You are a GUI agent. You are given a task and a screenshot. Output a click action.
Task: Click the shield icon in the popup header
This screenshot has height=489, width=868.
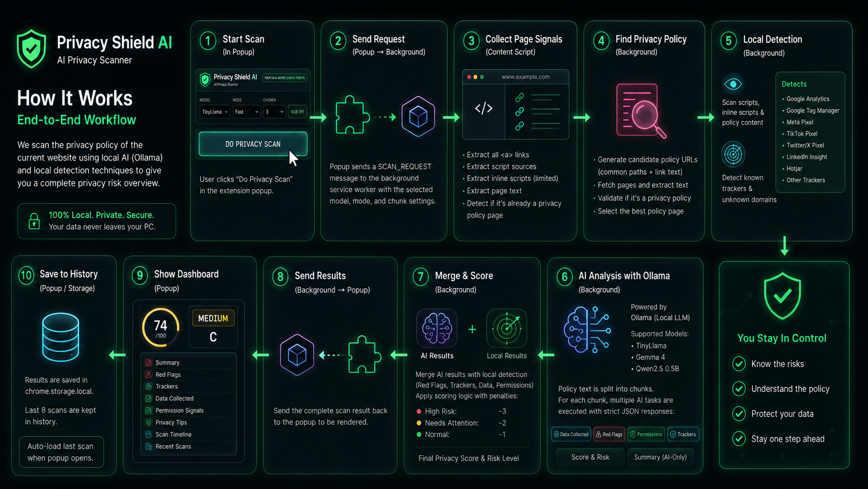[x=205, y=80]
